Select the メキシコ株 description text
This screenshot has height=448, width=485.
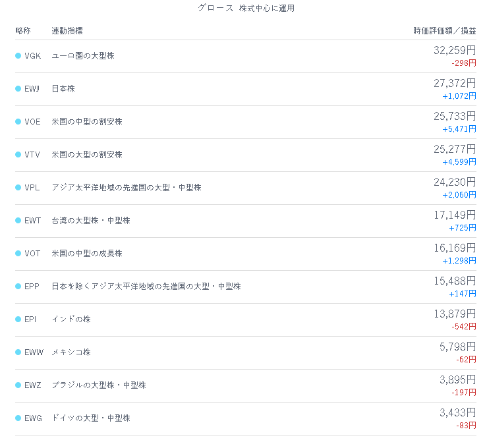tap(71, 352)
